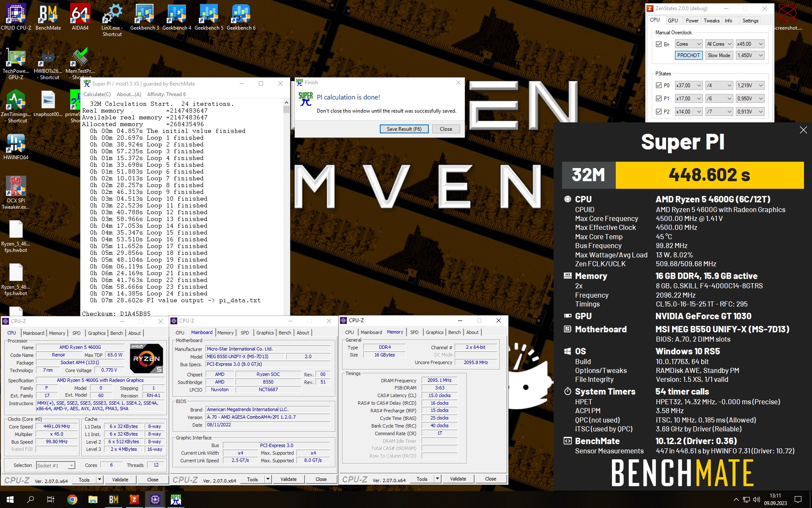Switch to Power tab in ZenStates
The width and height of the screenshot is (812, 508).
tap(692, 21)
